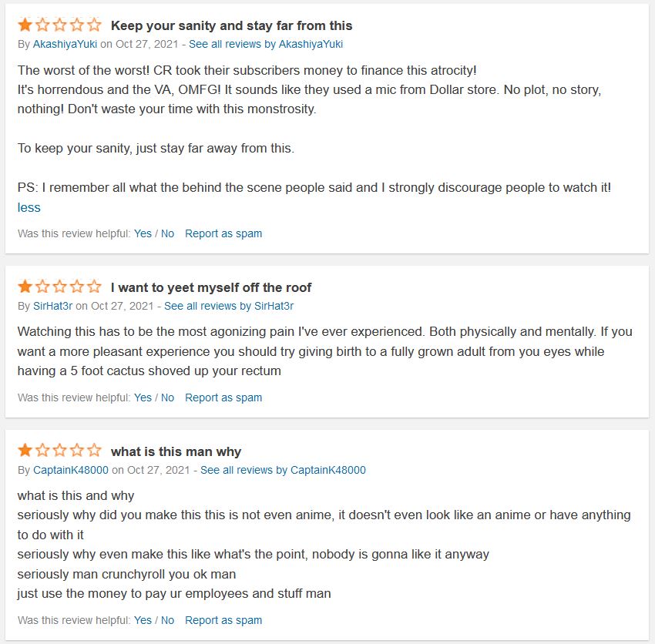
Task: Click the last star on CaptainK48000's review rating
Action: (95, 451)
